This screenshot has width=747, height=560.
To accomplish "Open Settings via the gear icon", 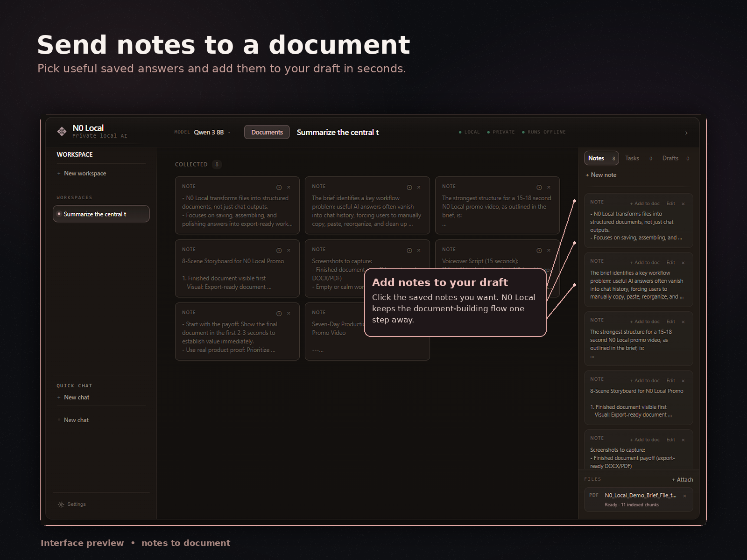I will click(x=61, y=504).
